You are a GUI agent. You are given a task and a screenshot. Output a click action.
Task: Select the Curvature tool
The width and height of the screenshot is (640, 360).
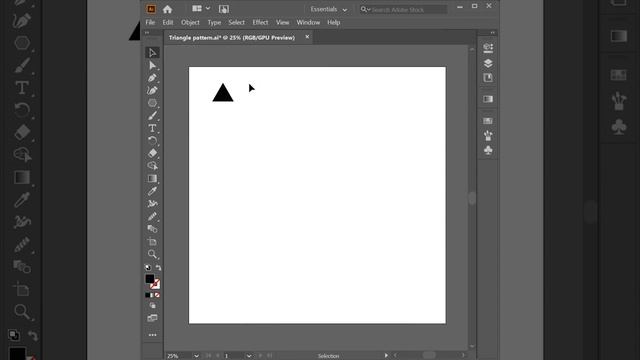[152, 91]
